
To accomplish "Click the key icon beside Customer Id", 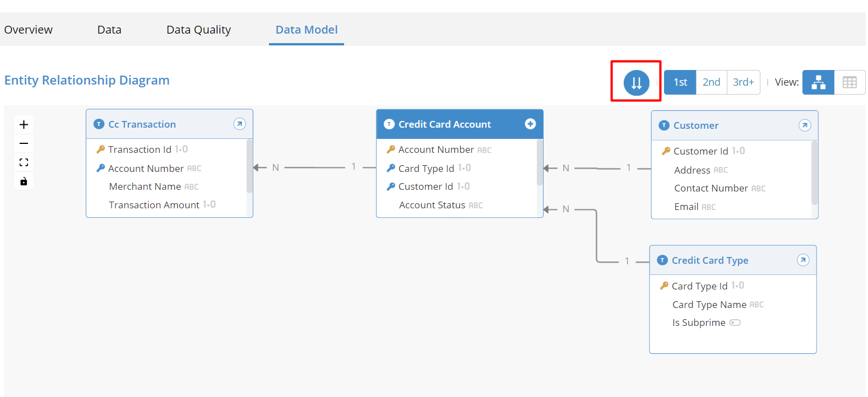I will click(665, 151).
